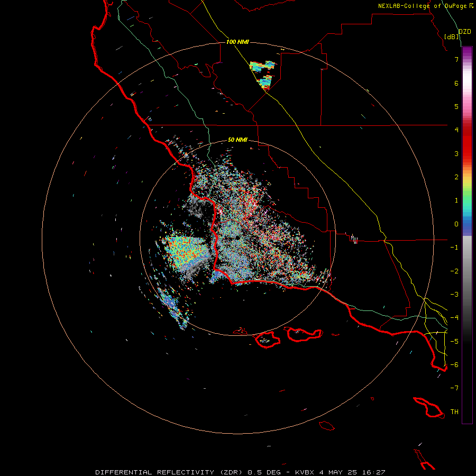Click the positive 3 scale value

[x=456, y=154]
